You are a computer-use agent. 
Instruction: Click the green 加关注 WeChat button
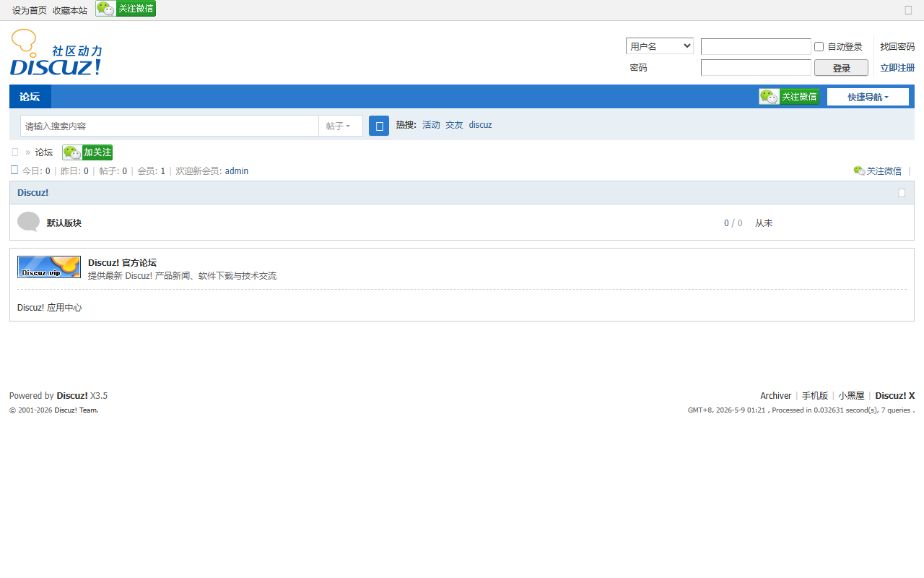click(87, 152)
